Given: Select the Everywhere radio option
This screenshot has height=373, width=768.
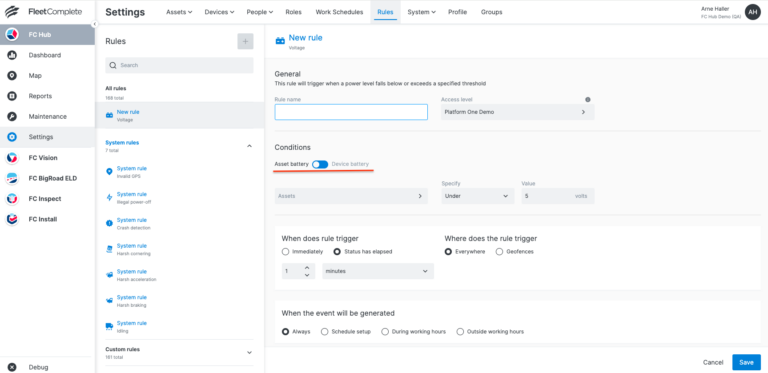Looking at the screenshot, I should coord(448,252).
